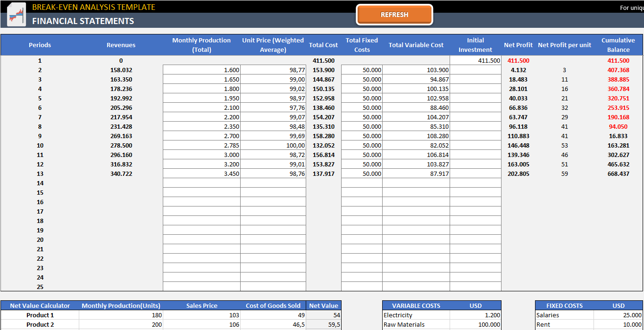This screenshot has height=330, width=644.
Task: Click the Initial Investment cell with 411.500
Action: (x=475, y=60)
